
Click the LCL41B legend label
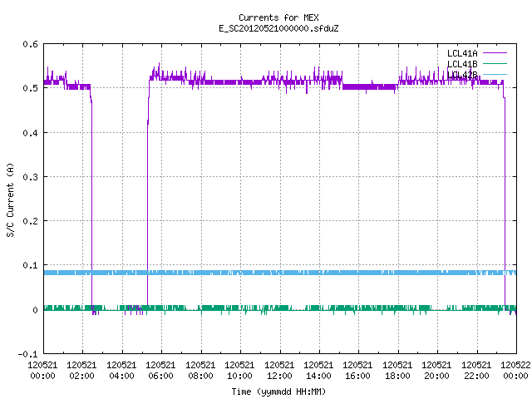[x=462, y=64]
